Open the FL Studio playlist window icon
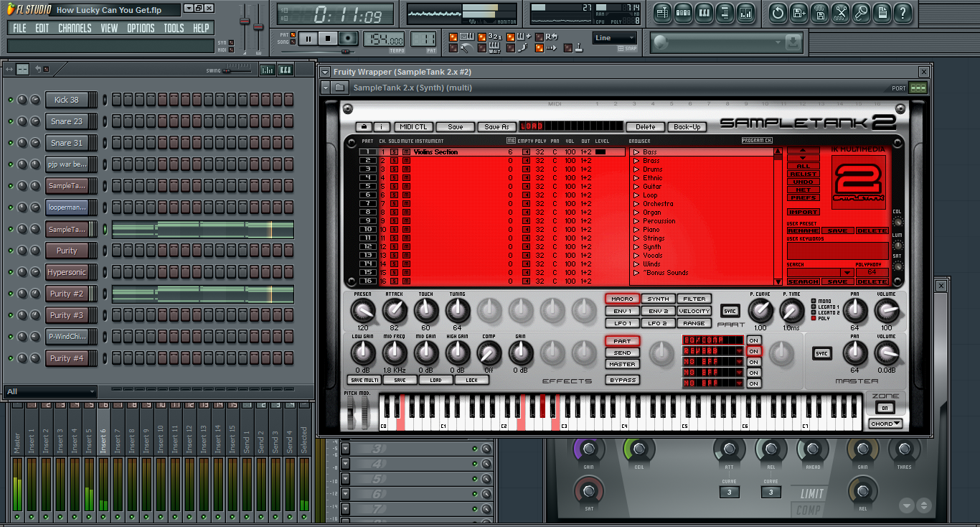 point(661,12)
